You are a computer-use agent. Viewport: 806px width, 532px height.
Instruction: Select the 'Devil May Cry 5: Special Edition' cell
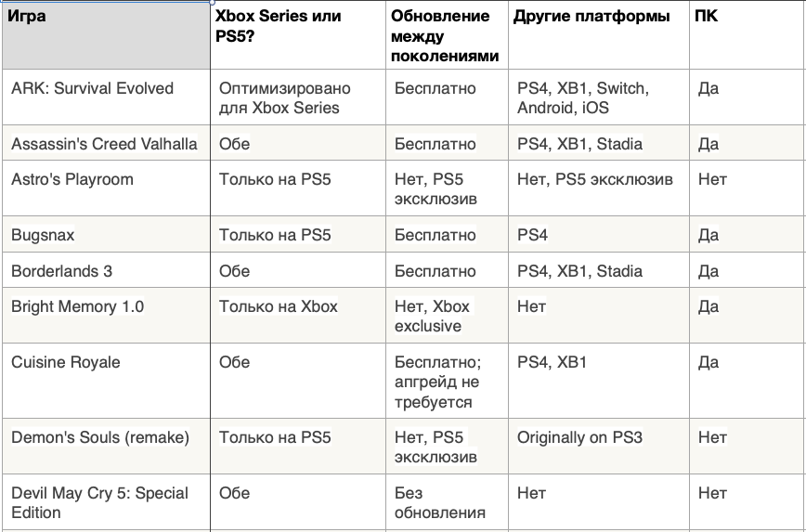coord(99,502)
